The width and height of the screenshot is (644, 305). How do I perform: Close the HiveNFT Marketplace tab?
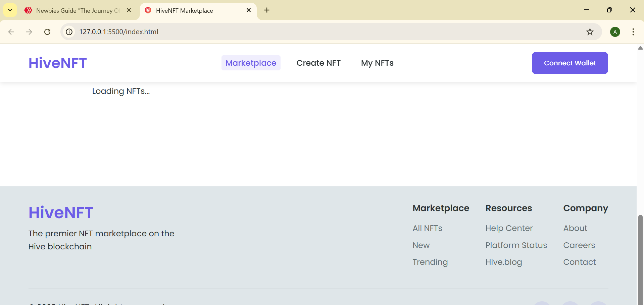(x=249, y=10)
